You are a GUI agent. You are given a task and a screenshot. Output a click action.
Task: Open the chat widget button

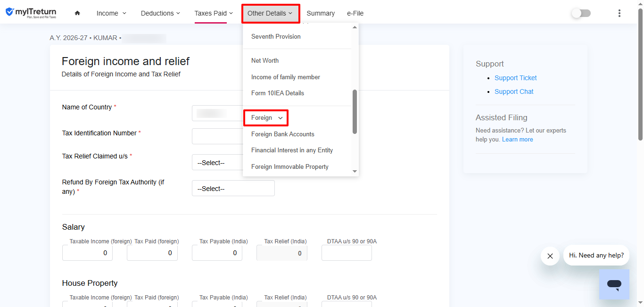click(x=614, y=284)
